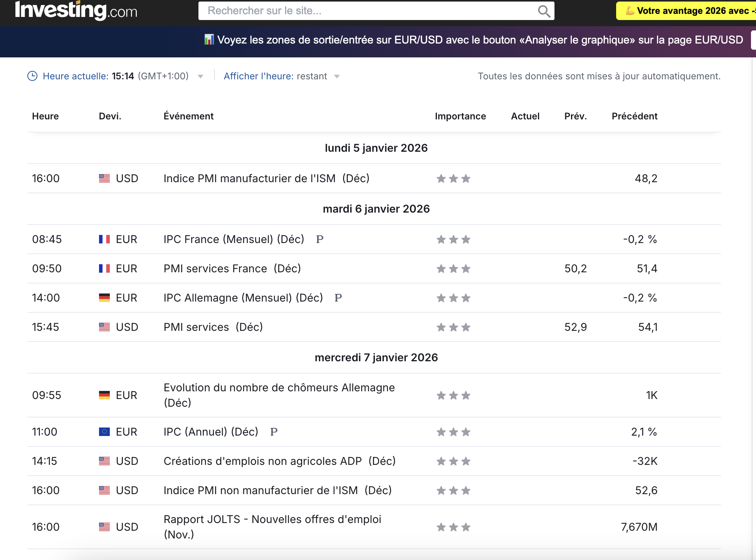Click the clock icon beside Heure actuelle
This screenshot has width=756, height=560.
(x=32, y=76)
